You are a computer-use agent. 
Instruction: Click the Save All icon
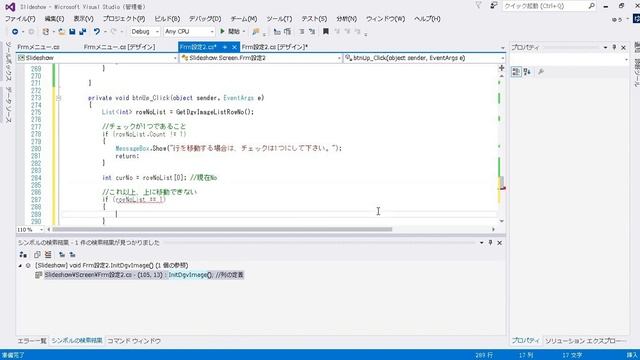[x=83, y=31]
